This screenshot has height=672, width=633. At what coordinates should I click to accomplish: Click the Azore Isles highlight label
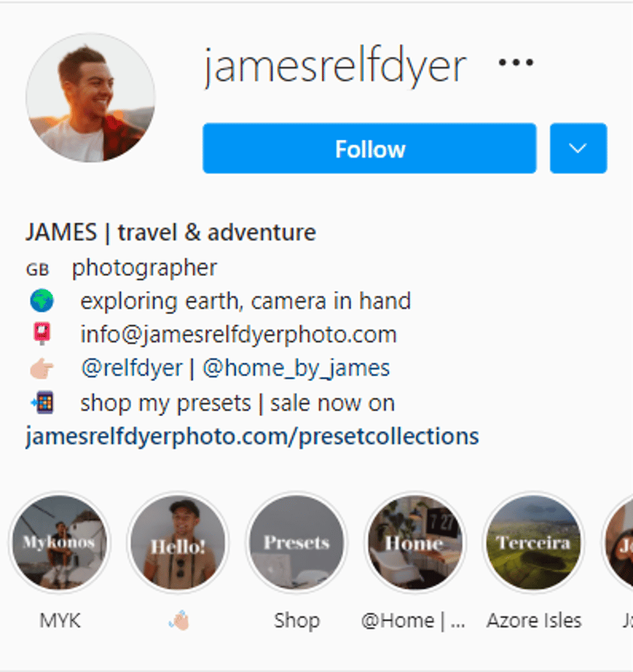pos(533,621)
